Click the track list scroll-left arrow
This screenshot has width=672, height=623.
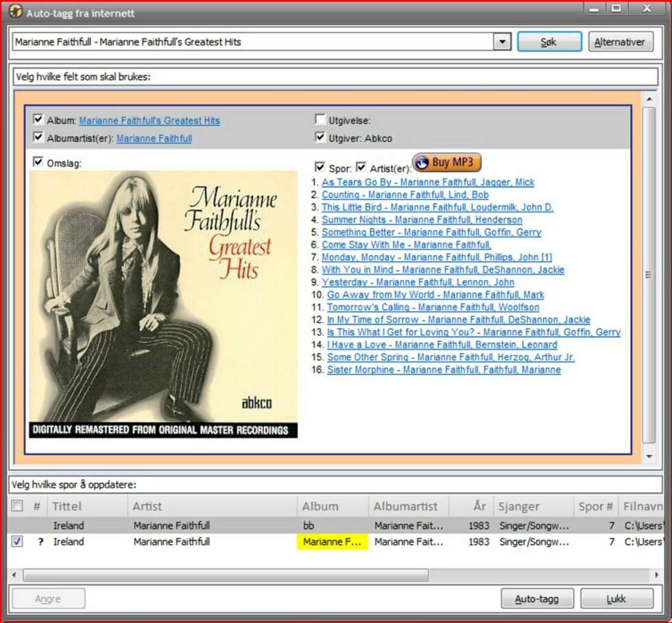click(14, 575)
